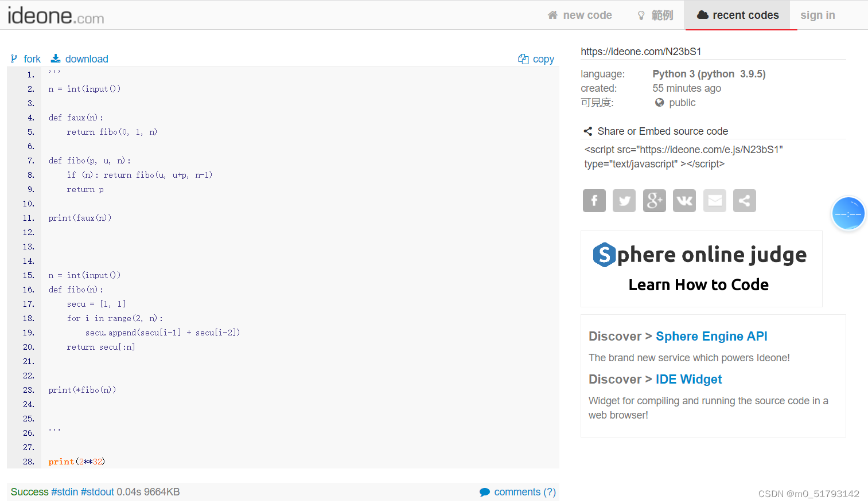Open the 範例 samples menu item
This screenshot has height=504, width=868.
[x=656, y=15]
